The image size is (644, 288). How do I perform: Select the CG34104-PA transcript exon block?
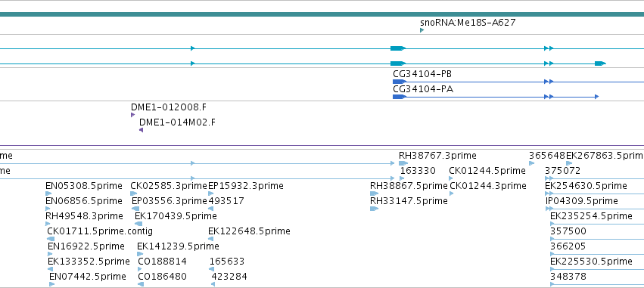[x=400, y=97]
